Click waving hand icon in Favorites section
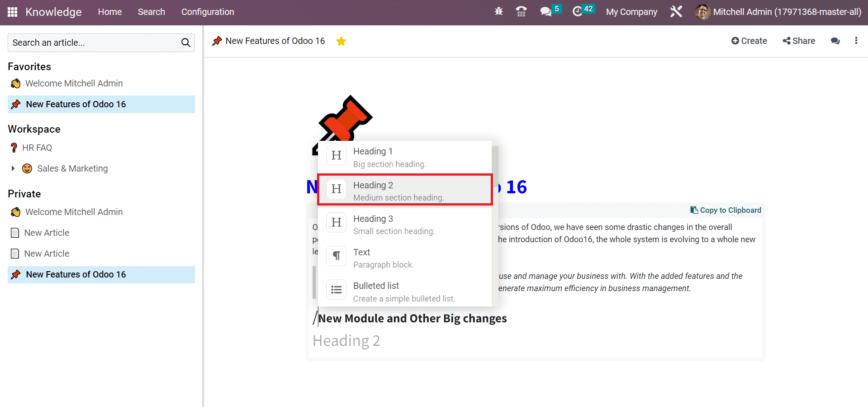 pyautogui.click(x=16, y=83)
